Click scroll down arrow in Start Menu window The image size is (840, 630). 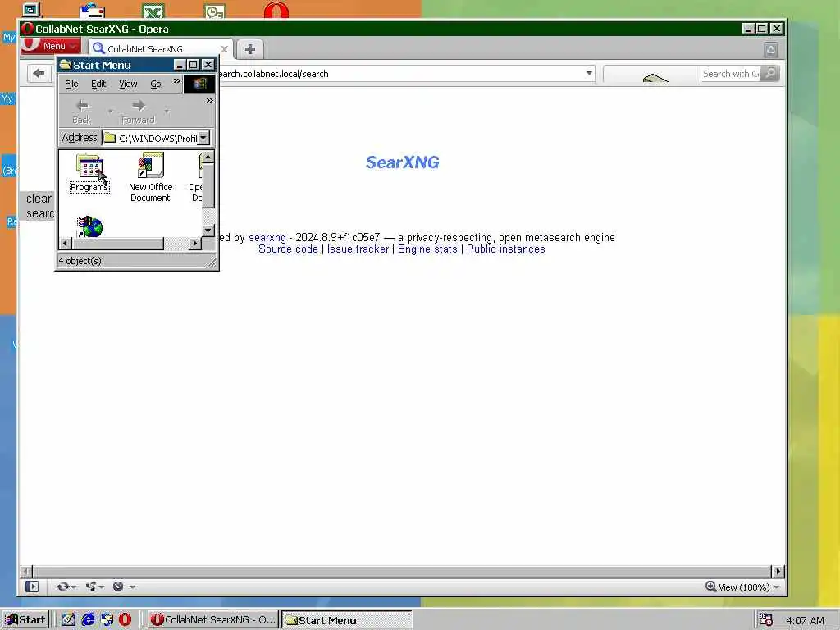click(x=208, y=231)
